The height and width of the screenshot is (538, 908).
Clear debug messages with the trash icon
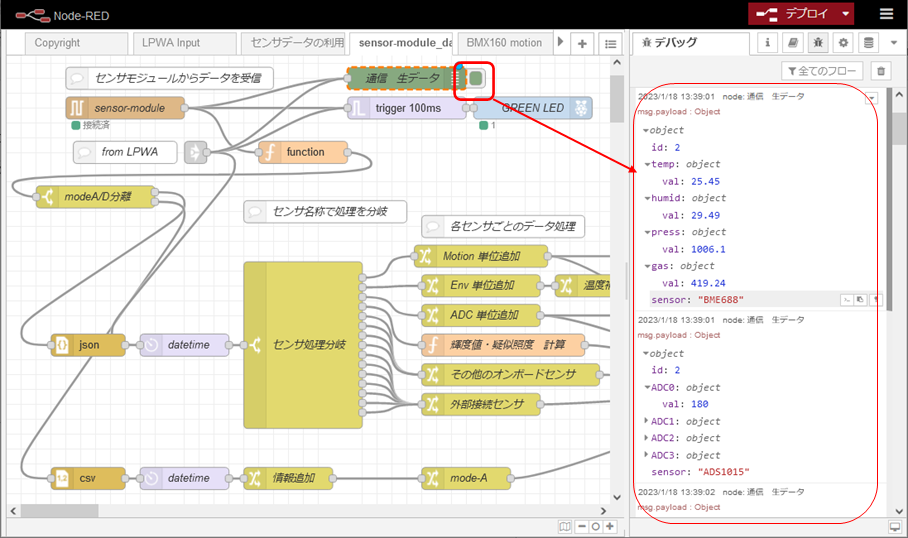(880, 71)
